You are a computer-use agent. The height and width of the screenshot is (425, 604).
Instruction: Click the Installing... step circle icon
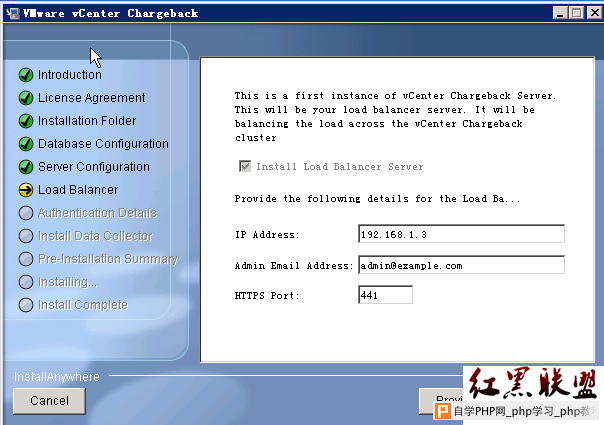pyautogui.click(x=26, y=282)
